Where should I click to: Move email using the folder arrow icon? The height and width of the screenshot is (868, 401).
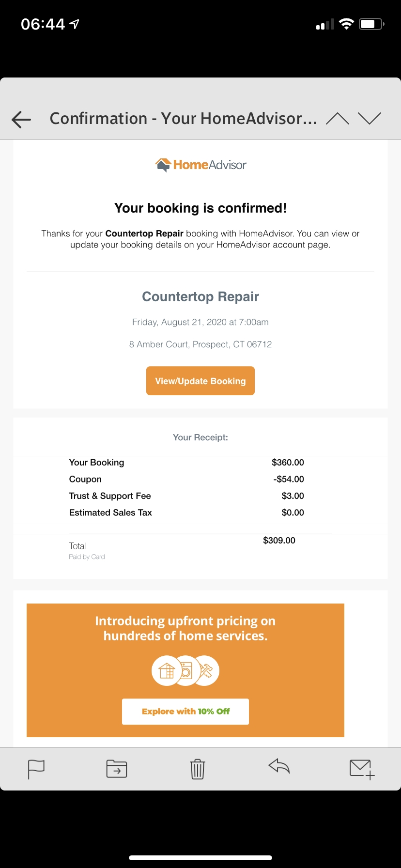click(117, 769)
